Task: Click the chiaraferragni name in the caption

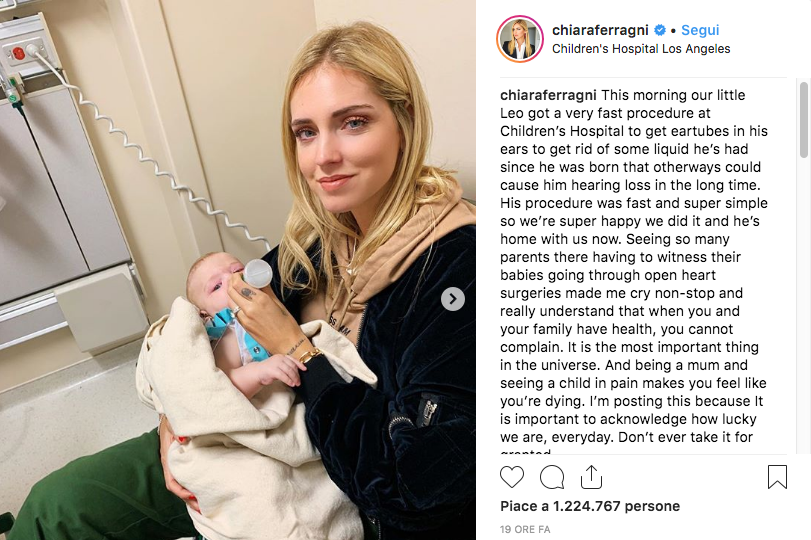Action: coord(548,95)
